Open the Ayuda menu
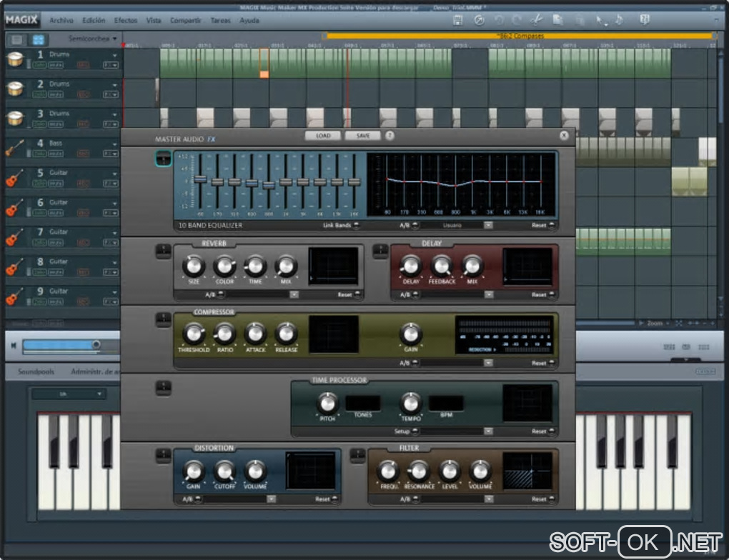This screenshot has width=729, height=560. coord(249,21)
